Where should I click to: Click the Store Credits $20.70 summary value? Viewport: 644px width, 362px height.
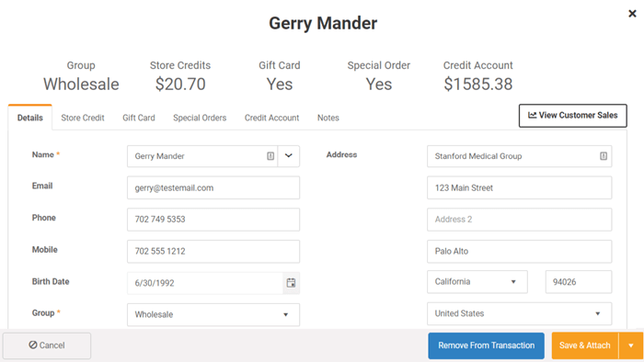(x=180, y=84)
